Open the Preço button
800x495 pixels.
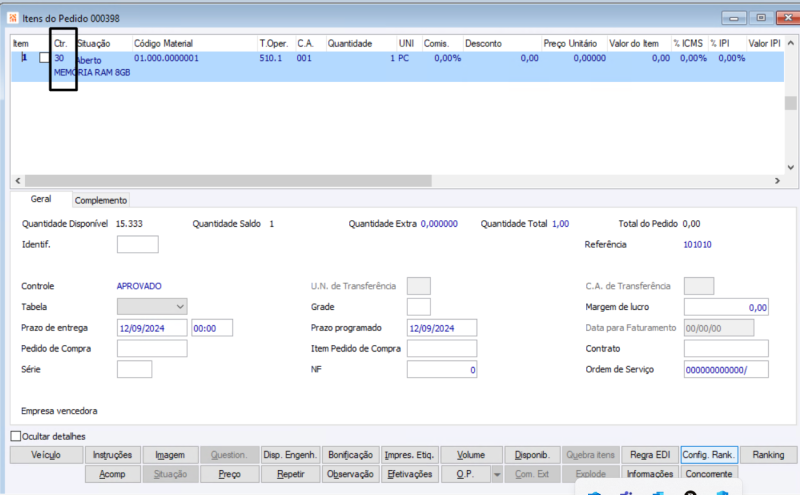point(229,474)
